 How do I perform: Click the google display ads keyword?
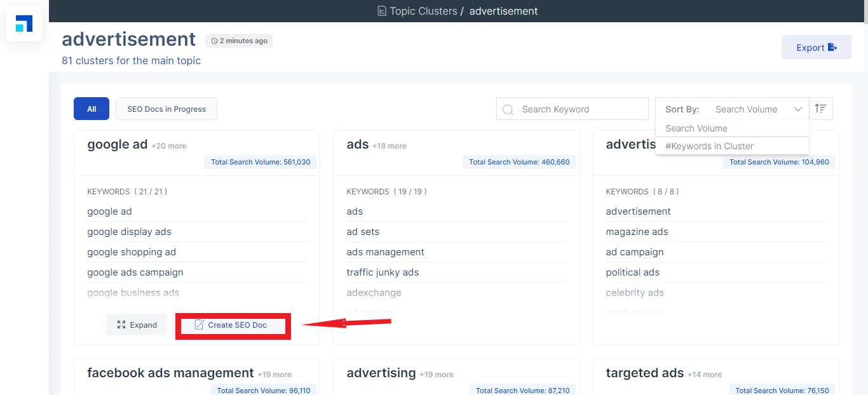pyautogui.click(x=129, y=232)
